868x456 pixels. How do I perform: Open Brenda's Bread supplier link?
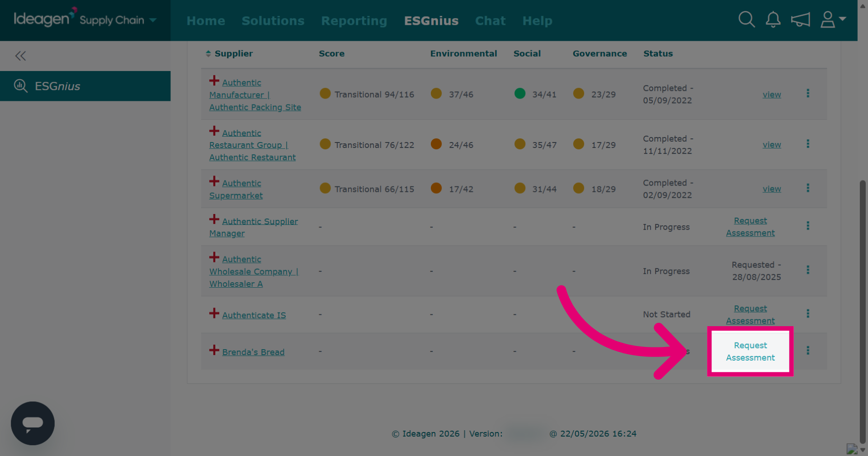253,352
